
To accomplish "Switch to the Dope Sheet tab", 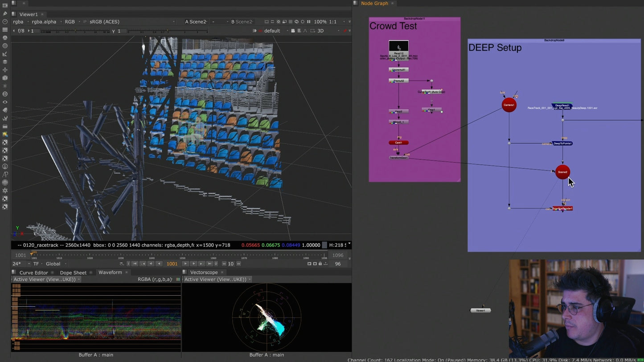I will pos(73,273).
